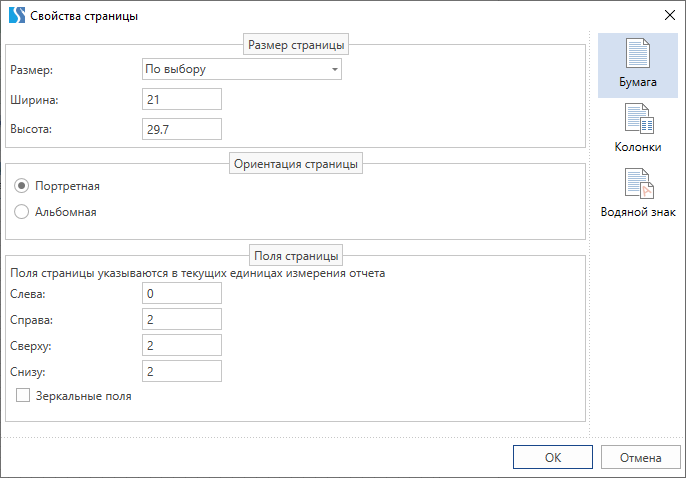Click the Высота field showing 29.7
This screenshot has height=478, width=686.
[x=181, y=129]
